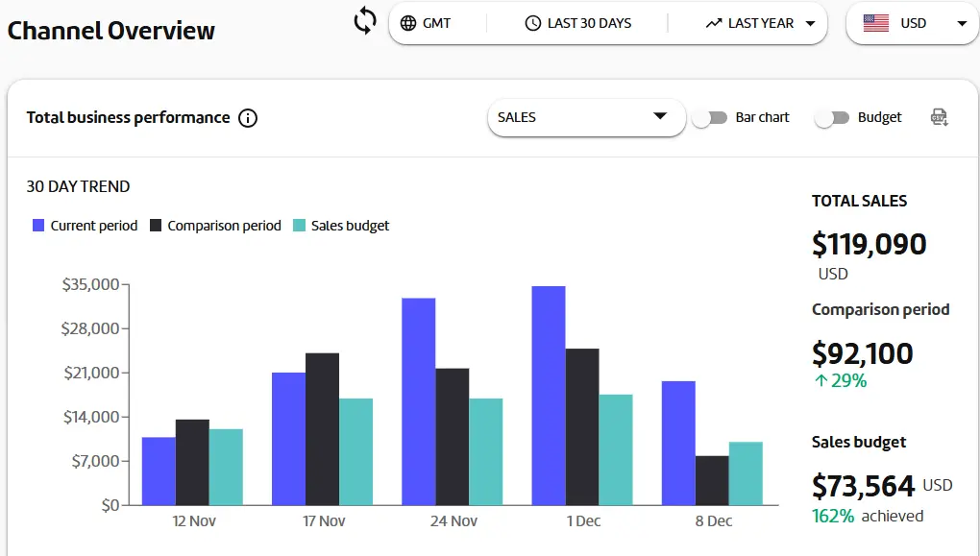Click the USD label in currency selector
The height and width of the screenshot is (556, 980).
tap(913, 23)
